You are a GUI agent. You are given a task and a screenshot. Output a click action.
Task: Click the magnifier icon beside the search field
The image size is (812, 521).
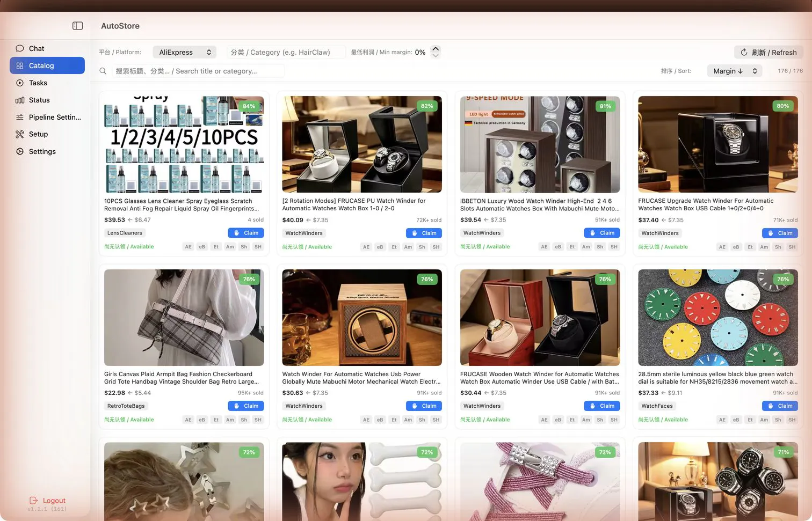pyautogui.click(x=103, y=71)
